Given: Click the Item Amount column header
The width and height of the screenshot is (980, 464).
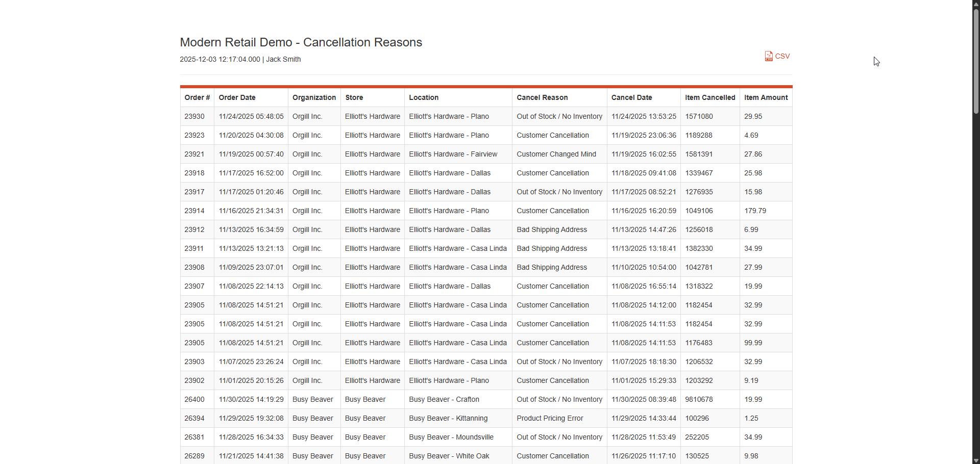Looking at the screenshot, I should (766, 97).
